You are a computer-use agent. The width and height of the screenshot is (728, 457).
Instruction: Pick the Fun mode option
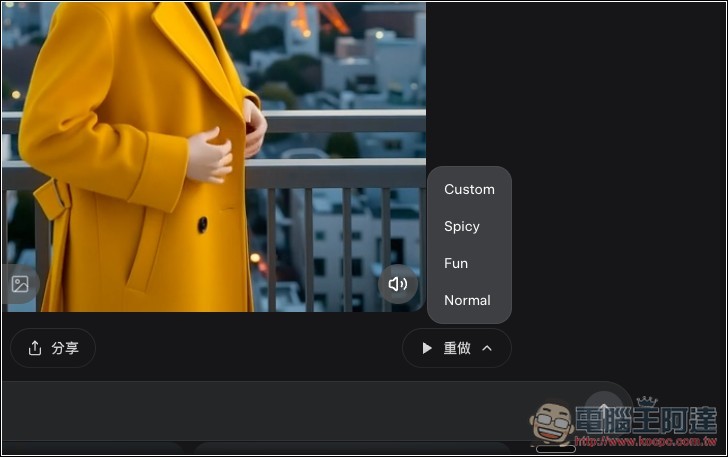(x=456, y=263)
